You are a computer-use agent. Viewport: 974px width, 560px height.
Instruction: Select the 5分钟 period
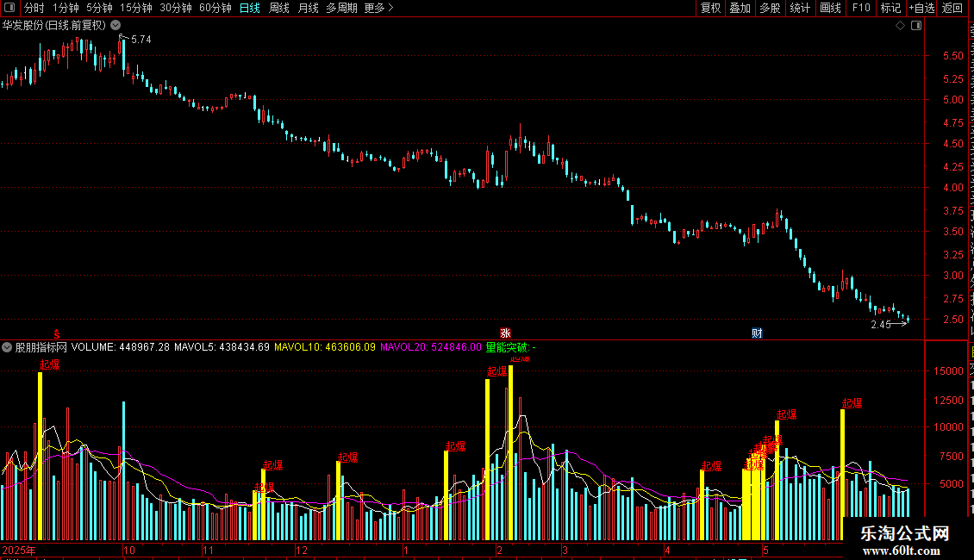[x=99, y=8]
